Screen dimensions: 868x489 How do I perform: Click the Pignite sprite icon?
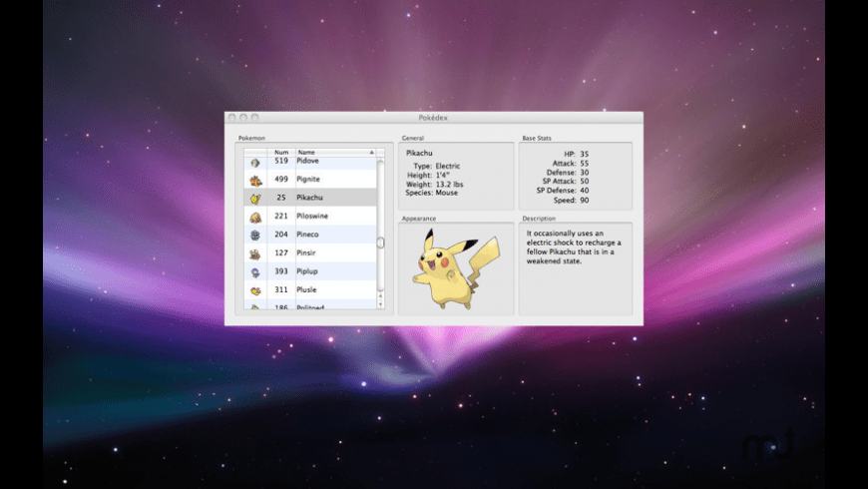click(255, 180)
